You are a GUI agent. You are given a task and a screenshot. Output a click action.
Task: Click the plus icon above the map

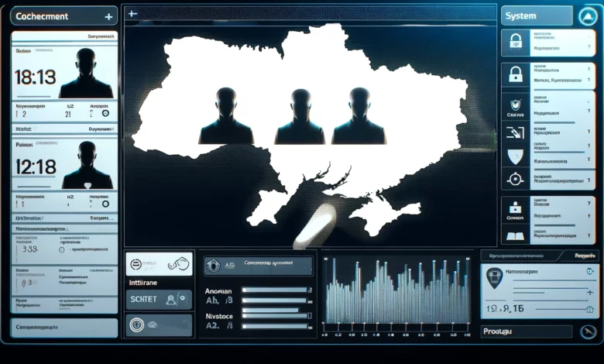coord(132,14)
